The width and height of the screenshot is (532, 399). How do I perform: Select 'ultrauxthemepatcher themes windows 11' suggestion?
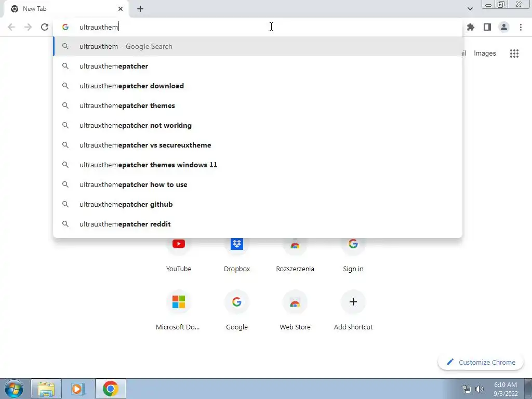tap(258, 165)
